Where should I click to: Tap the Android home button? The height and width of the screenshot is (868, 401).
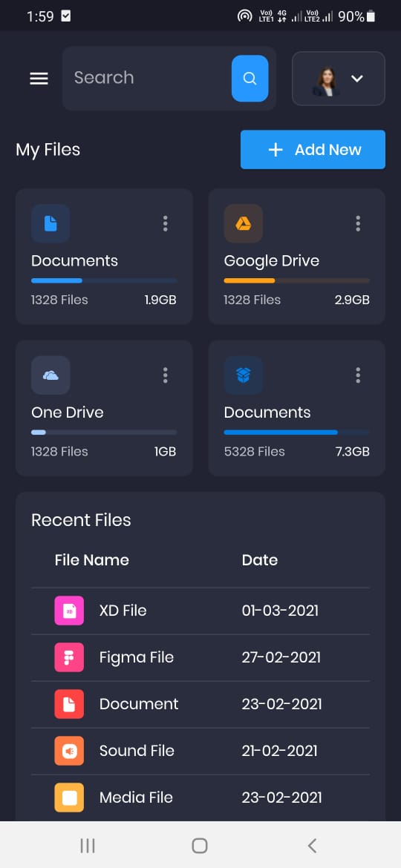200,845
